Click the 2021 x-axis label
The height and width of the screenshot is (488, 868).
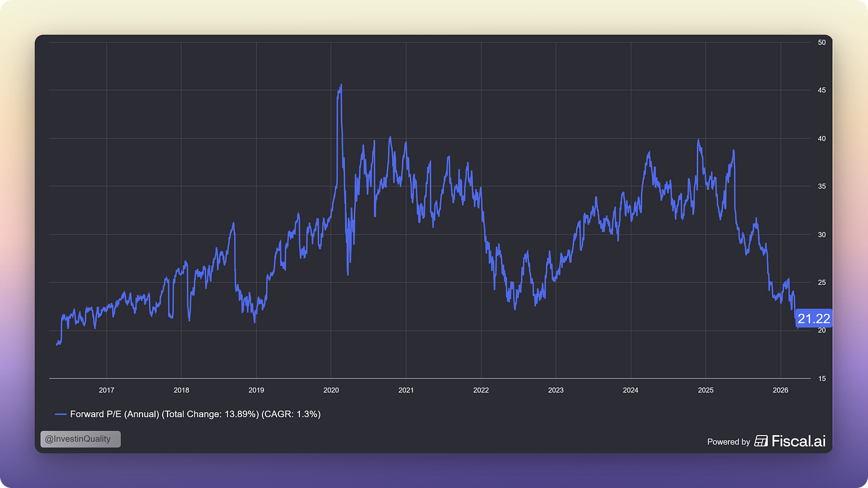click(x=406, y=390)
